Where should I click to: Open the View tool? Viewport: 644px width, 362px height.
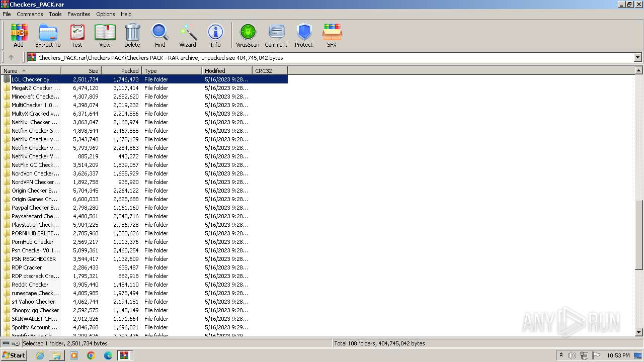coord(105,36)
